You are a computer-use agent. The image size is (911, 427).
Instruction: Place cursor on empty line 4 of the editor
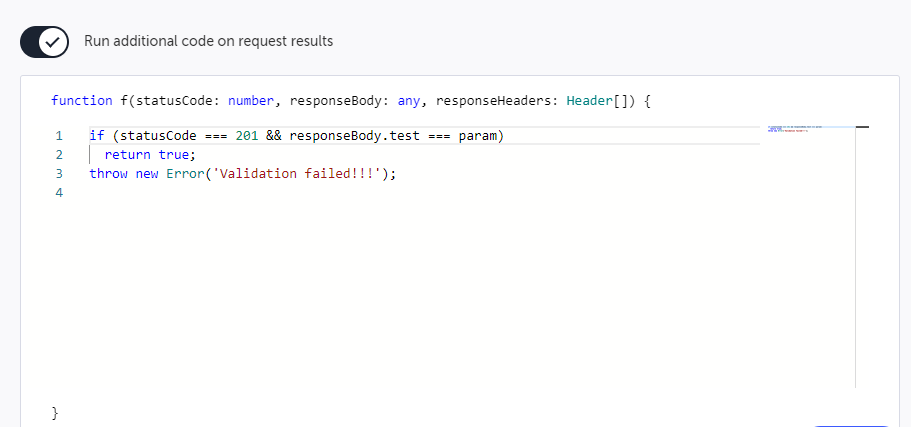coord(300,192)
